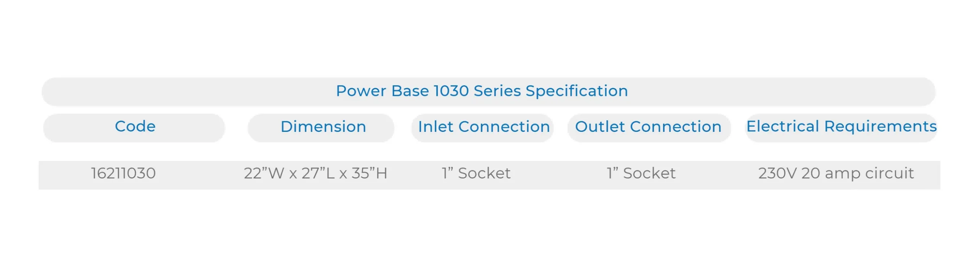Click the 1" Socket value under Outlet Connection
This screenshot has height=279, width=980.
[x=641, y=174]
